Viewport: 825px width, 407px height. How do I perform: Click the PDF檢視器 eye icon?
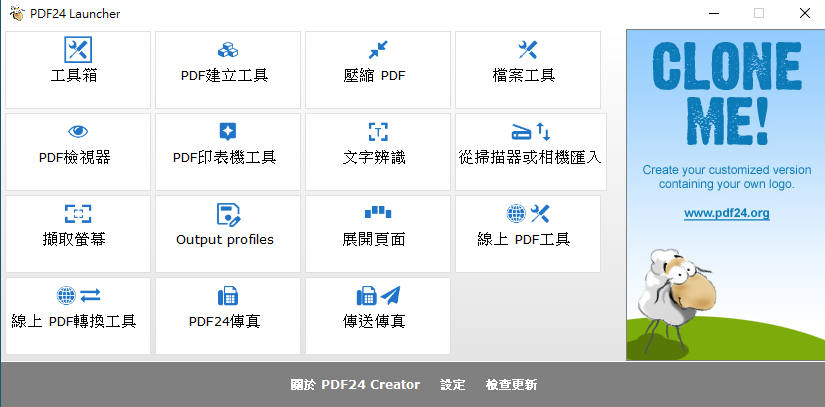(x=78, y=132)
